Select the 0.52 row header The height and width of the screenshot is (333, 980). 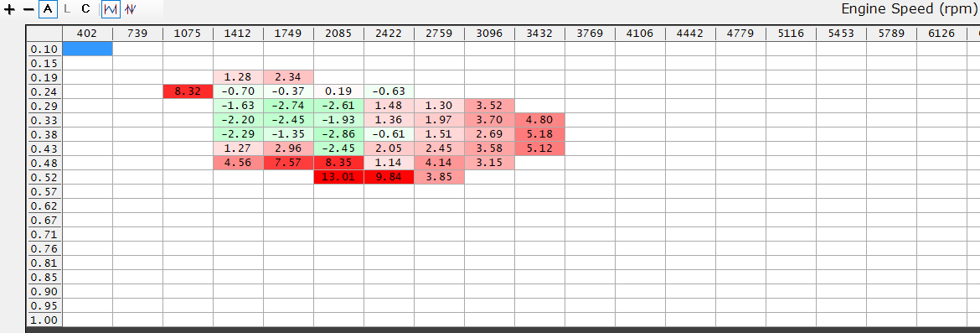tap(44, 177)
